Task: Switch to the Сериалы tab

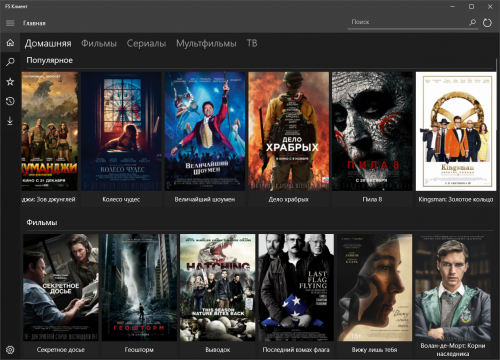Action: coord(146,43)
